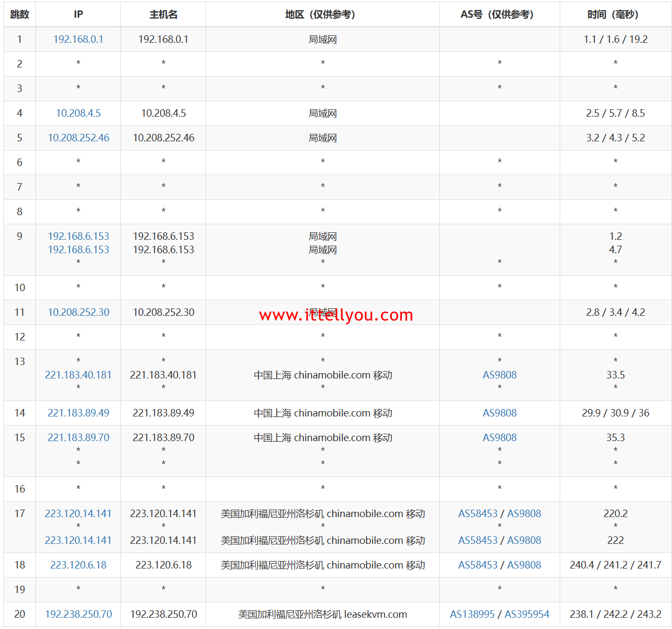Click 局域网 in hop 4 row
The height and width of the screenshot is (629, 672).
tap(323, 113)
